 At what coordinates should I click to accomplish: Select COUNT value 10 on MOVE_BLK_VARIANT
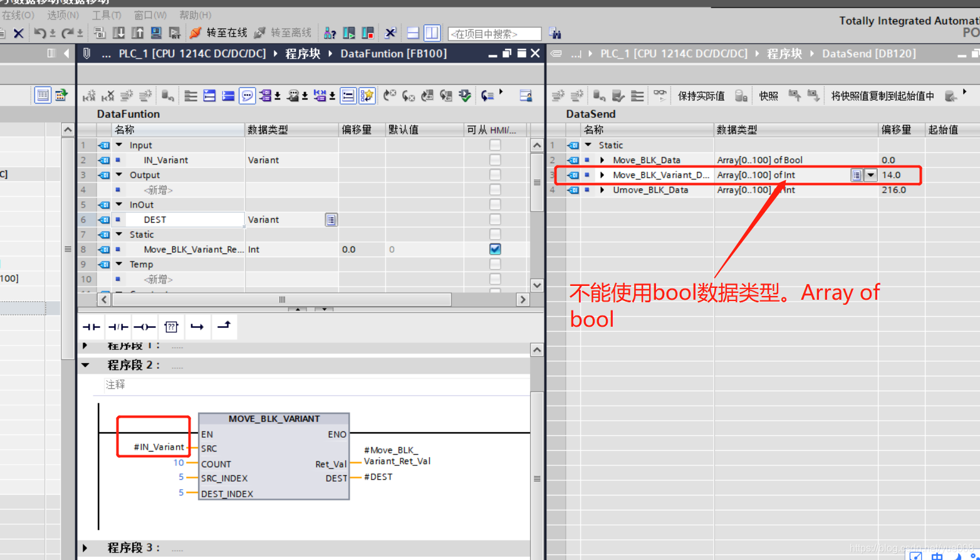(179, 463)
